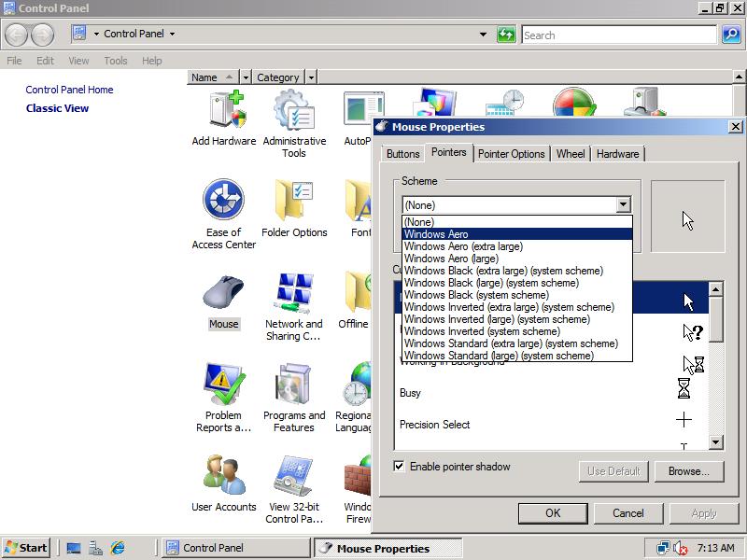Click Cancel in Mouse Properties
747x560 pixels.
pyautogui.click(x=627, y=512)
